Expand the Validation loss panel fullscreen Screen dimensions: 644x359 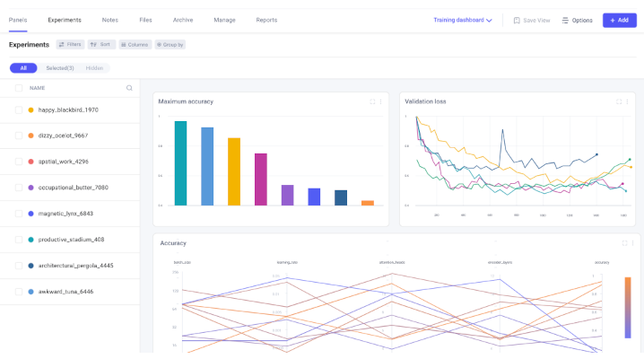pos(619,101)
